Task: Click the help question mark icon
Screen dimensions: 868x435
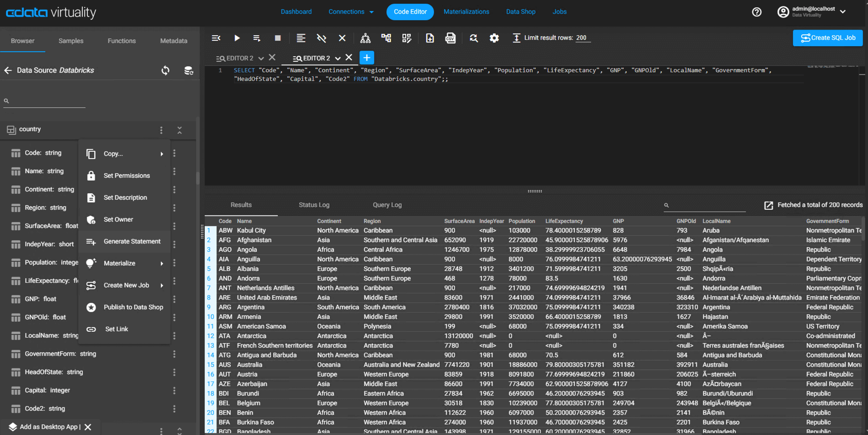Action: click(x=757, y=12)
